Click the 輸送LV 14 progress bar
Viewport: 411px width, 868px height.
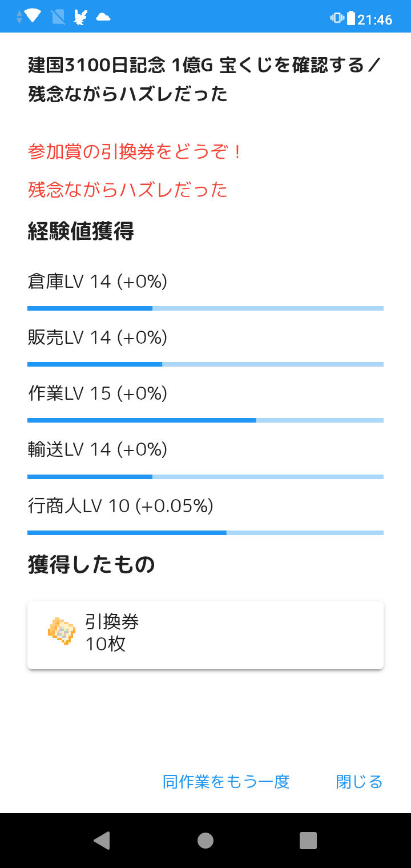[205, 476]
